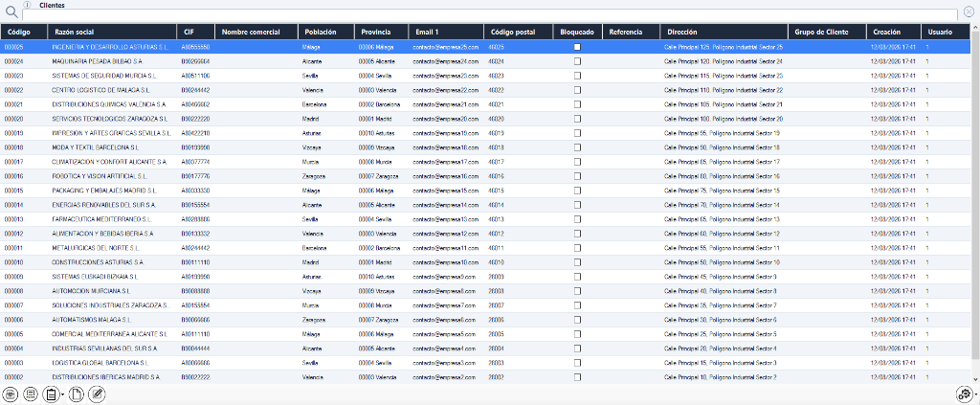Select row CENTRO LOGISTICO DE MALAGA S.L.
This screenshot has height=405, width=980.
coord(485,90)
